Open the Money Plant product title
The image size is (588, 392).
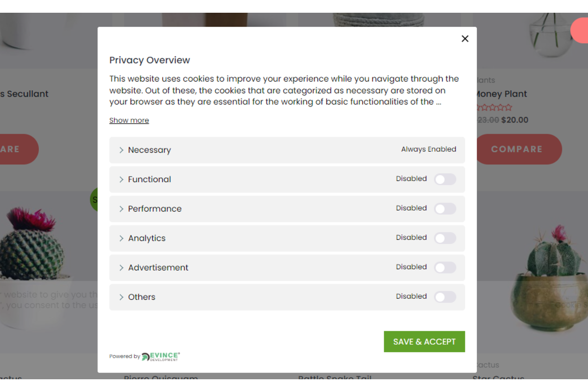(501, 94)
